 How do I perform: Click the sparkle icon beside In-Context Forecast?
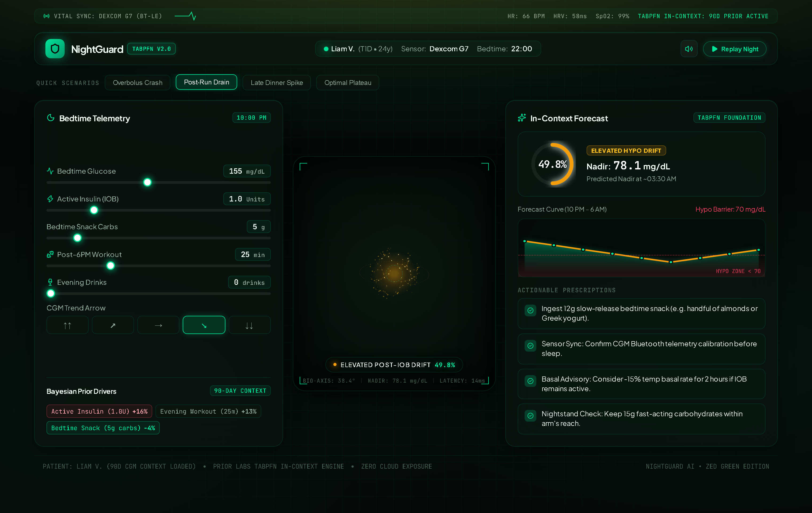522,118
